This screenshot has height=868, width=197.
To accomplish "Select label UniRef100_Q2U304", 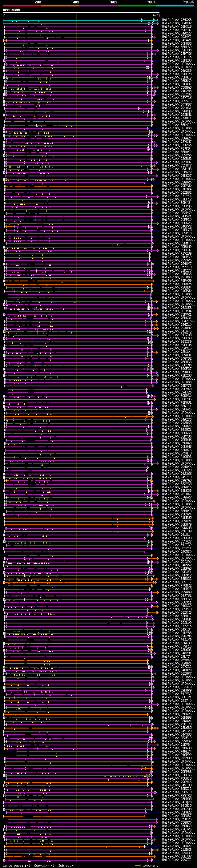I will point(177,351).
